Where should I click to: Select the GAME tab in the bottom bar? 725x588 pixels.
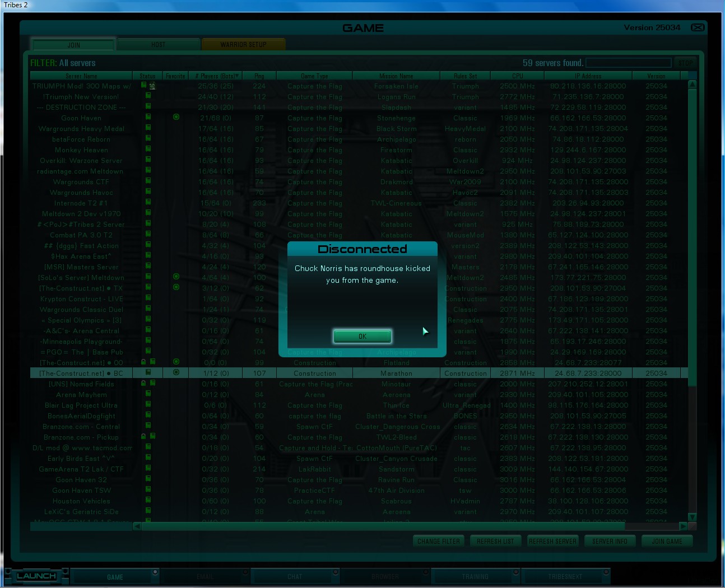(x=115, y=577)
